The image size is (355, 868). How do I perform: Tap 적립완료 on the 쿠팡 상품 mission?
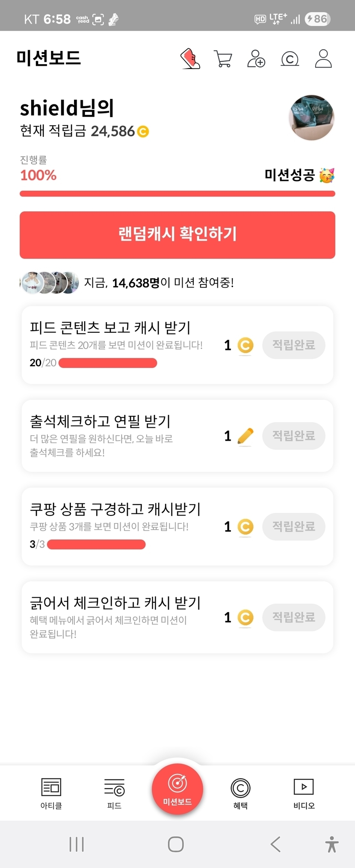[x=293, y=527]
